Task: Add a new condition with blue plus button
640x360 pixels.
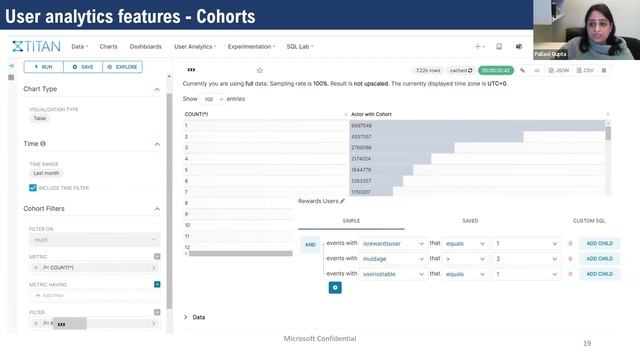Action: tap(335, 288)
